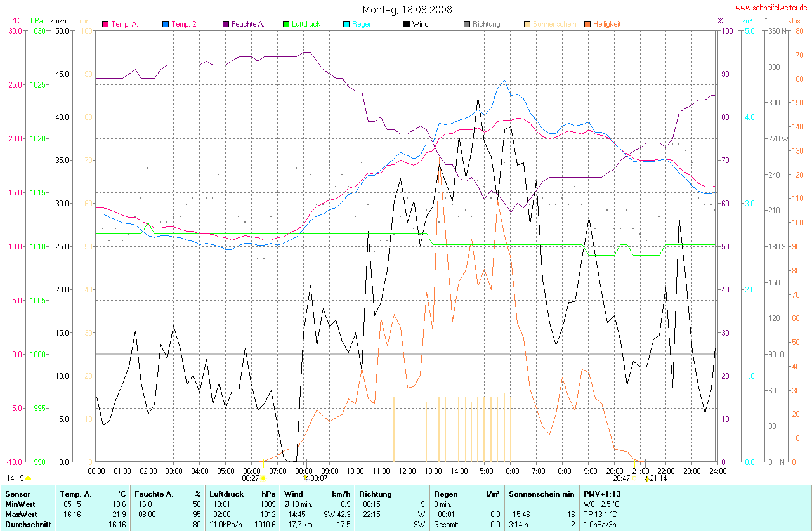Click the max wind value SW 42.3
Viewport: 812px width, 531px height.
point(337,514)
